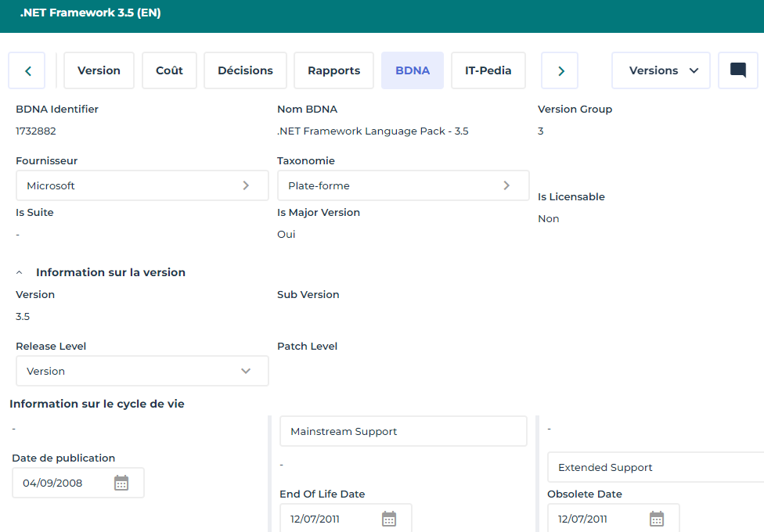Switch to the Version tab
Image resolution: width=764 pixels, height=532 pixels.
[x=99, y=70]
